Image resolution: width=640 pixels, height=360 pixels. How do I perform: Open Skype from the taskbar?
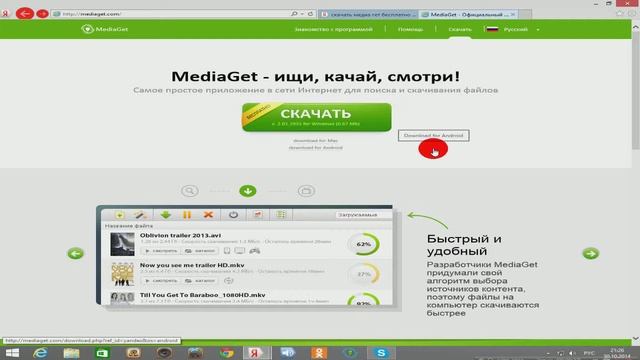381,353
